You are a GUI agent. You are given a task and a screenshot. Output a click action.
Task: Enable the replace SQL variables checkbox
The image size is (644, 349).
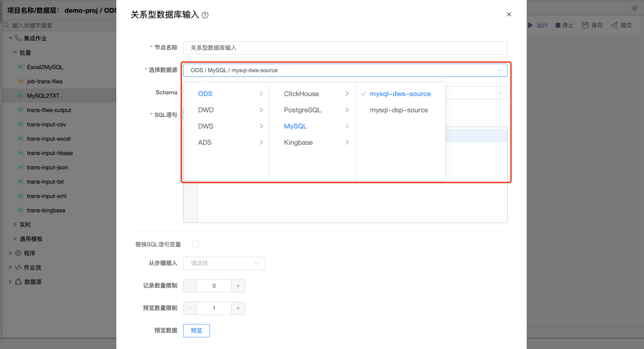click(x=195, y=244)
